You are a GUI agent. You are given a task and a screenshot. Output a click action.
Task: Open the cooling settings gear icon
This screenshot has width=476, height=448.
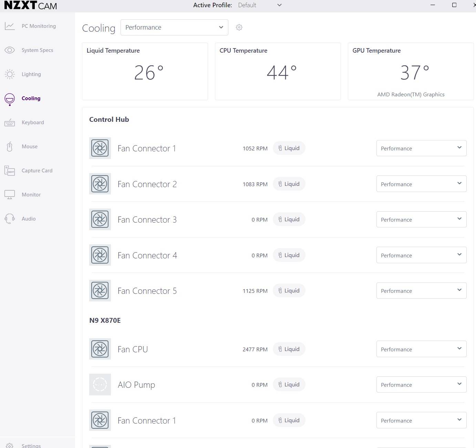(239, 28)
